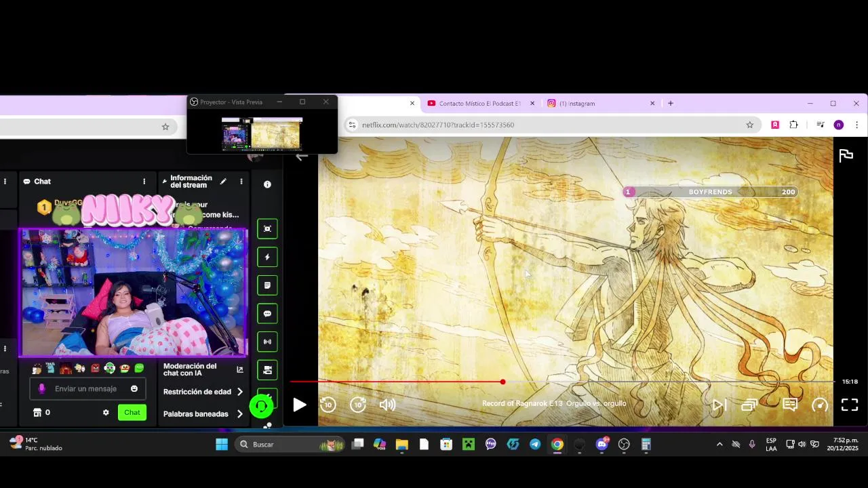Open Chrome's three-dot menu
868x488 pixels.
[856, 125]
